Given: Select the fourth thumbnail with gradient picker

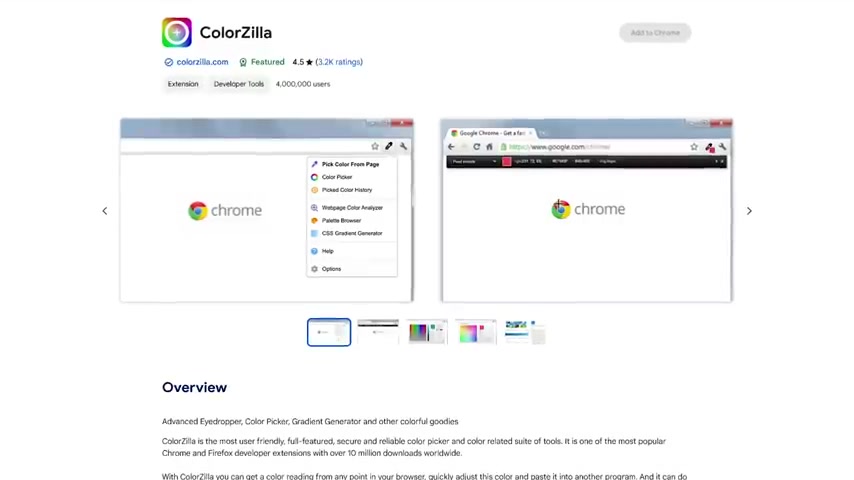Looking at the screenshot, I should click(x=476, y=332).
